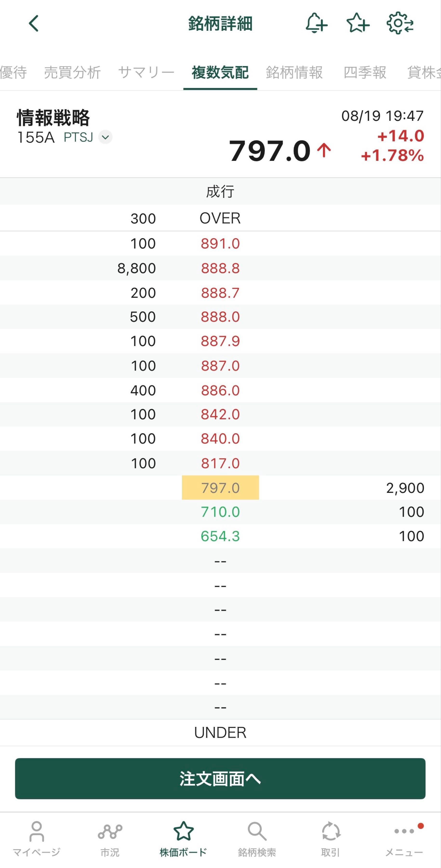Open the 銘柄情報 tab
Viewport: 441px width, 868px height.
point(294,72)
